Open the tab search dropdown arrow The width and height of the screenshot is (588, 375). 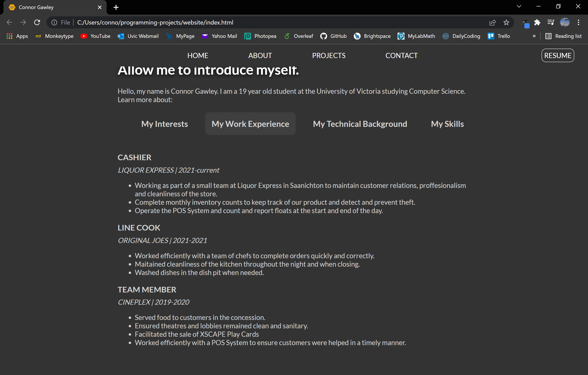(519, 6)
